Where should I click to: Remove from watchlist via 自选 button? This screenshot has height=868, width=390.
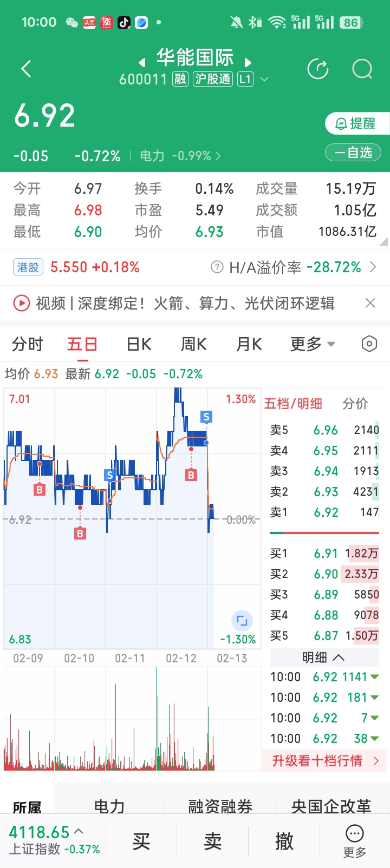(x=353, y=153)
